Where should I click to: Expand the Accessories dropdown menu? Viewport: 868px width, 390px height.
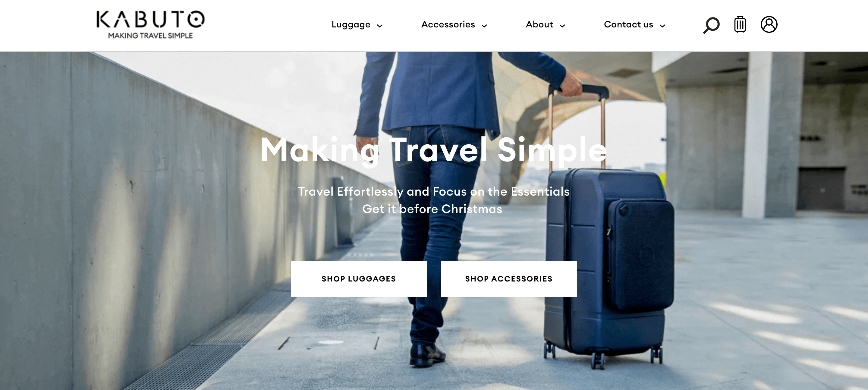click(x=453, y=24)
